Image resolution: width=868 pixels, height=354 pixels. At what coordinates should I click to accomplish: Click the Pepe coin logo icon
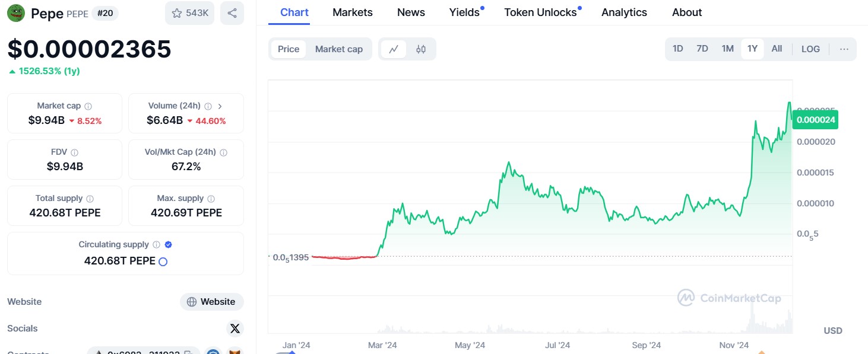(16, 13)
